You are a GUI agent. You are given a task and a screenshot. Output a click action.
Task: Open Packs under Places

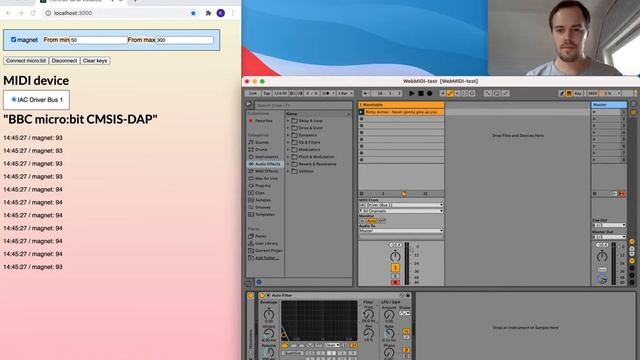click(260, 236)
